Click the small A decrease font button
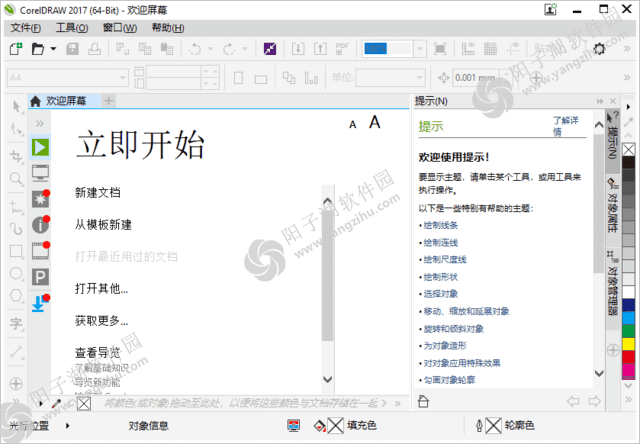Viewport: 640px width, 444px height. (353, 125)
